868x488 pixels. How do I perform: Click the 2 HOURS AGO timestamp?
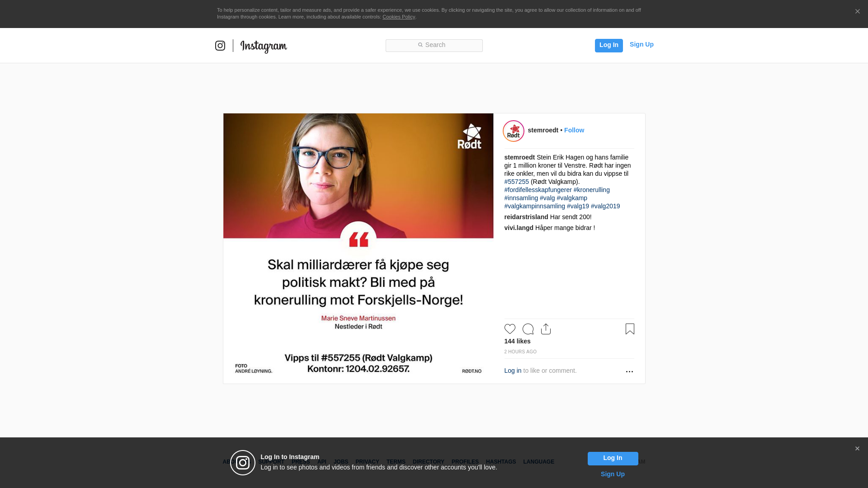pos(520,352)
